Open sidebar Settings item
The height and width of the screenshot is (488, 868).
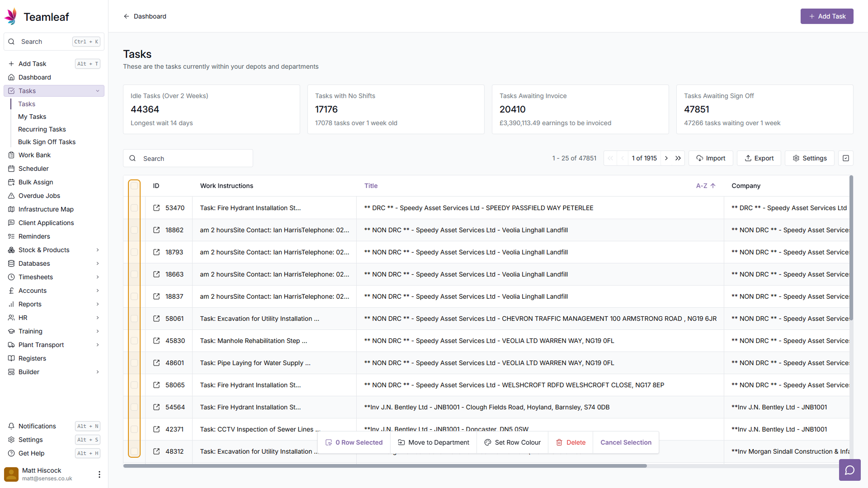tap(54, 440)
